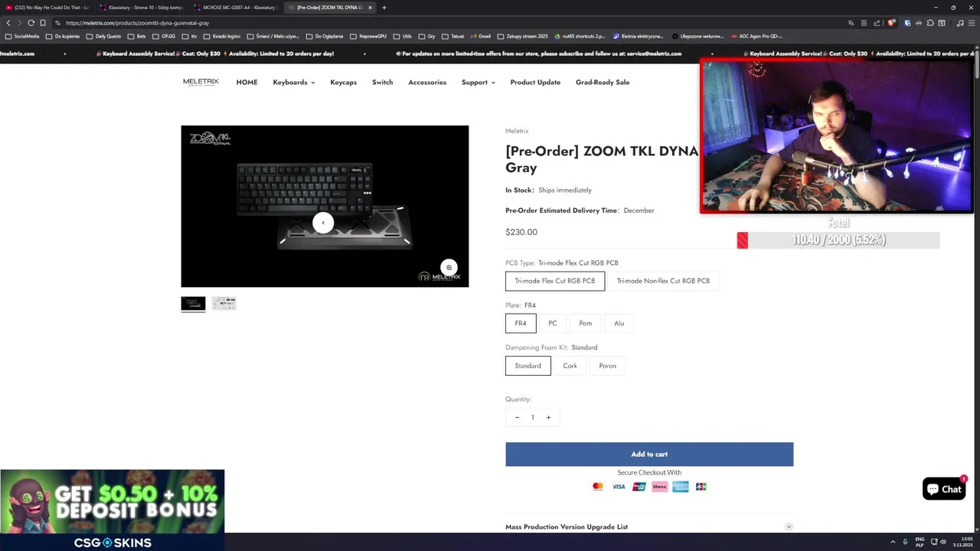Choose the Alu plate option

tap(619, 323)
